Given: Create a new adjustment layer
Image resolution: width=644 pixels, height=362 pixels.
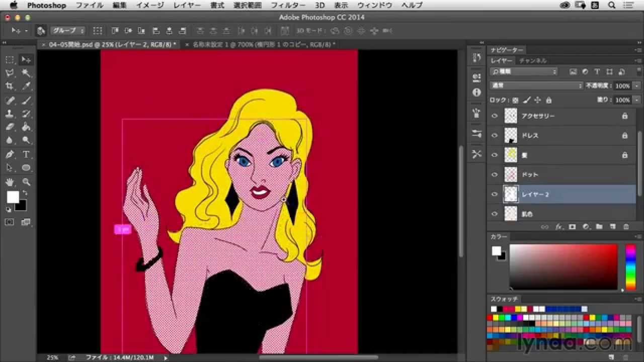Looking at the screenshot, I should [586, 227].
